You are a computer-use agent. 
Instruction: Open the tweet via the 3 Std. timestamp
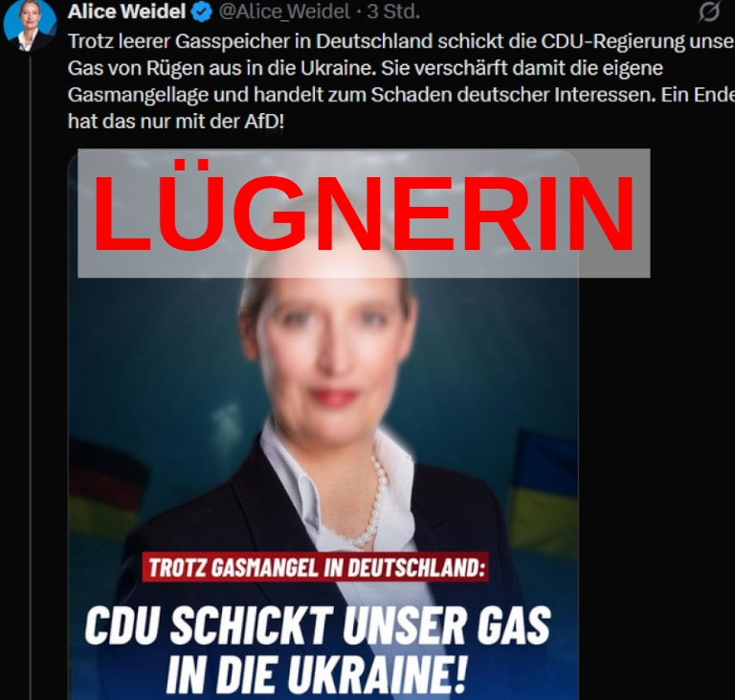click(393, 11)
